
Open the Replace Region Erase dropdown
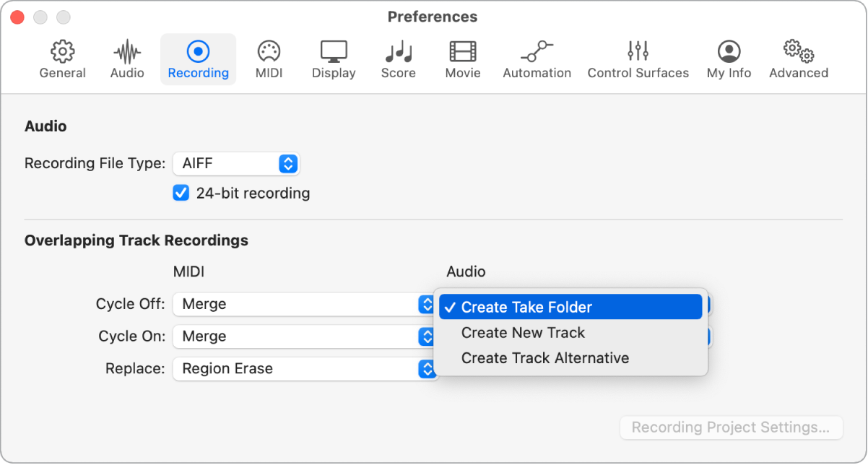(303, 369)
